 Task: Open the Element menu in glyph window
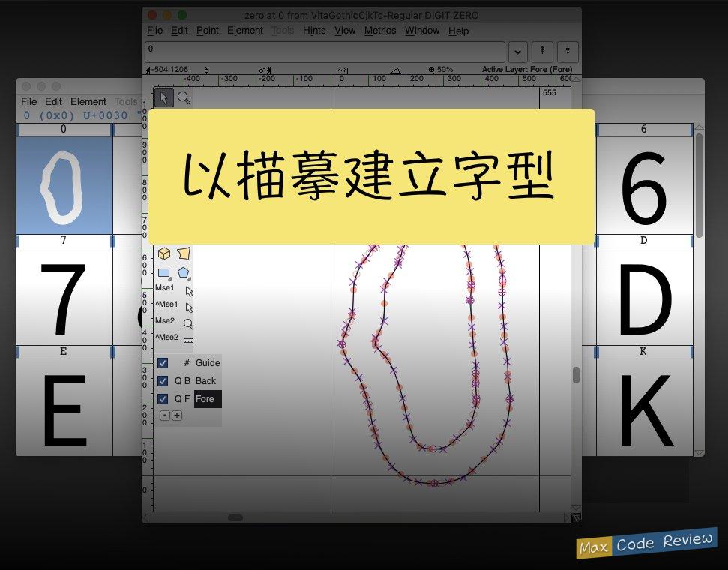(244, 31)
